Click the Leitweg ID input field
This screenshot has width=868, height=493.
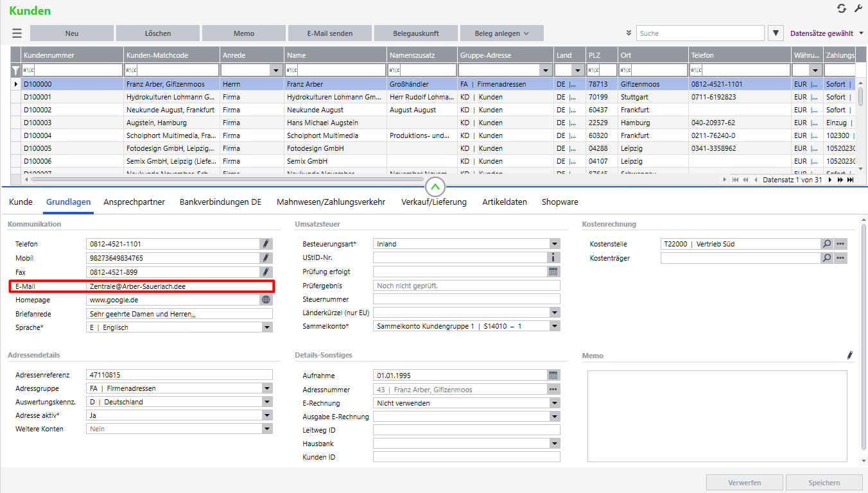(467, 430)
